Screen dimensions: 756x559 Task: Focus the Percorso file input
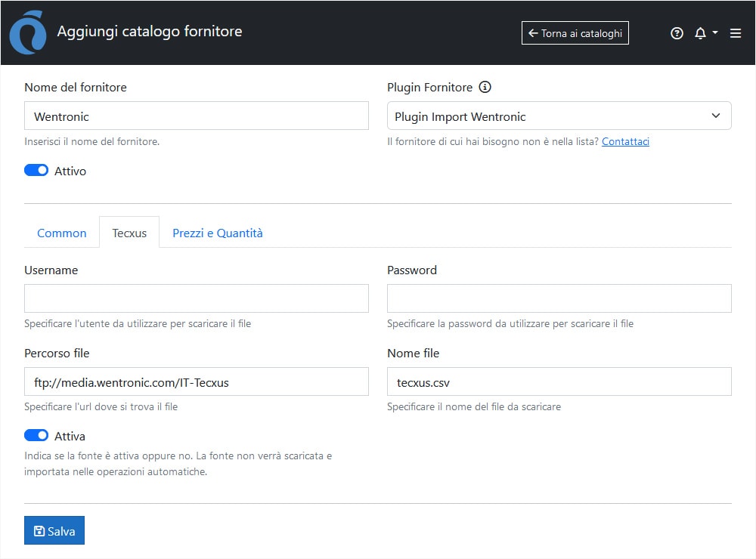pos(197,382)
